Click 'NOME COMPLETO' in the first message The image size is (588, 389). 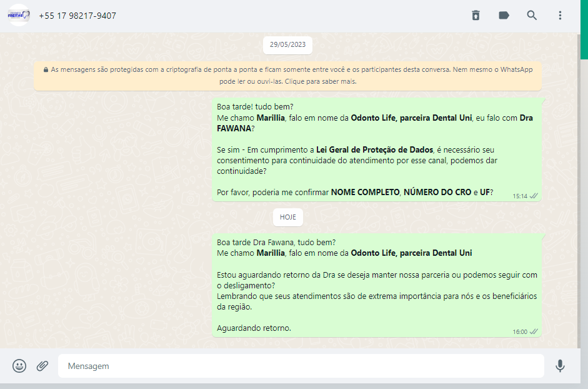point(366,192)
